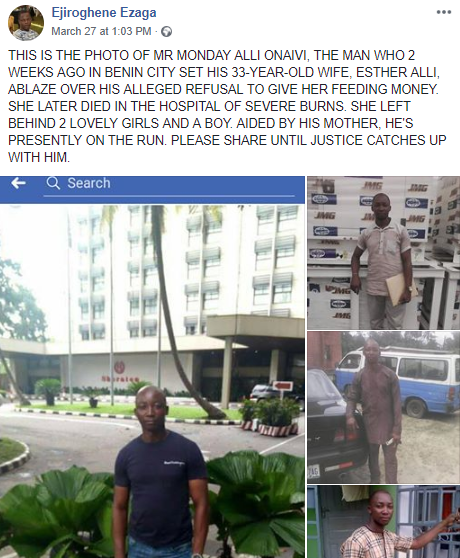Click the white logo on the navy t-shirt
Screen dimensions: 460x558
(x=174, y=463)
